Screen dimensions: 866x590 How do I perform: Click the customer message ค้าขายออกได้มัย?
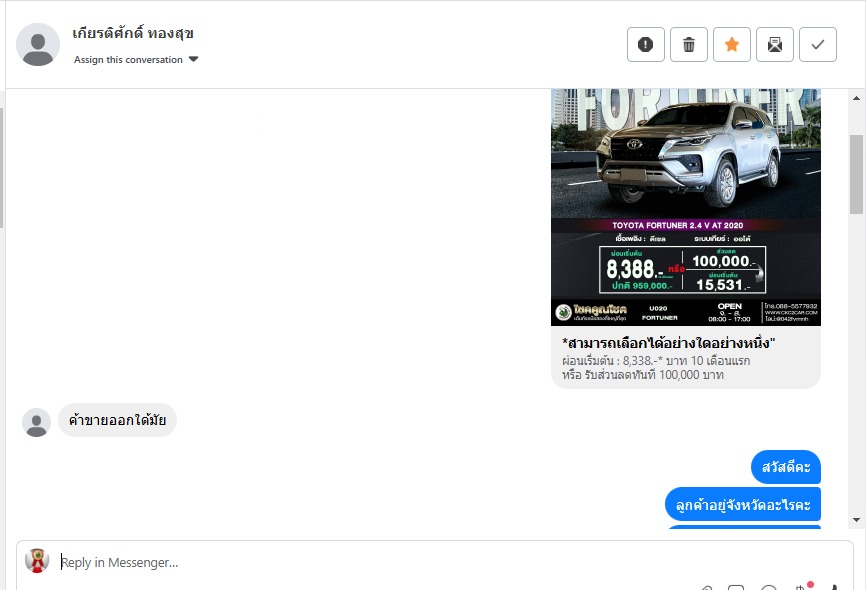click(117, 420)
